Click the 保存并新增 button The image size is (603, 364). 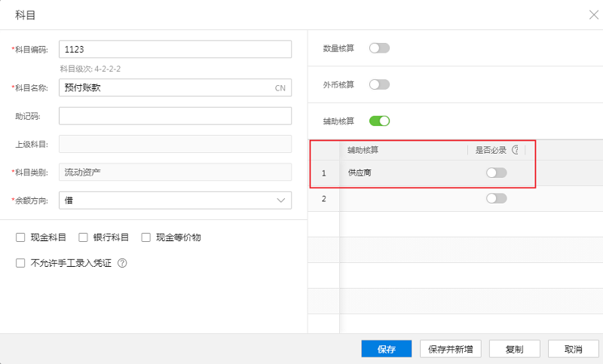tap(450, 349)
